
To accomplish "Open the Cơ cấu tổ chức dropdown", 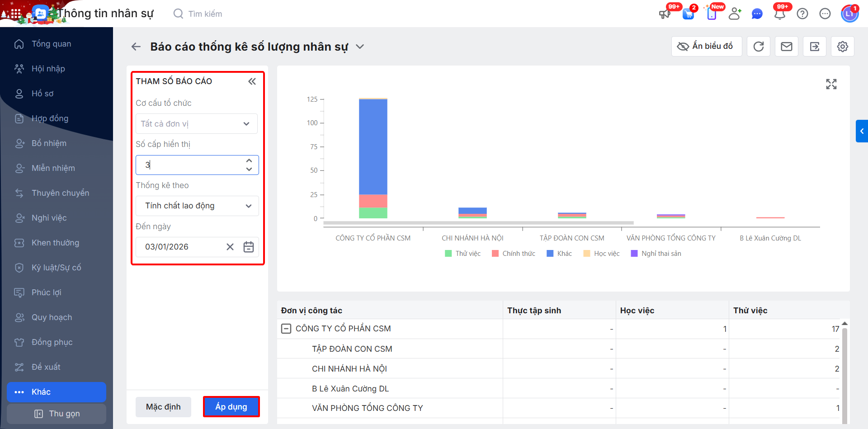I will point(197,124).
